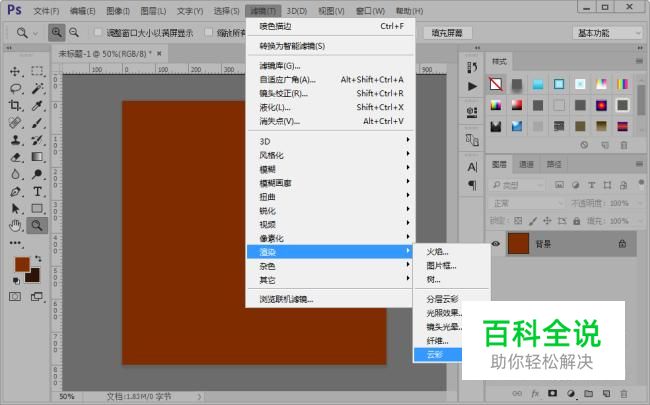The image size is (650, 405).
Task: Click the zoom out magnifier in options bar
Action: point(74,32)
